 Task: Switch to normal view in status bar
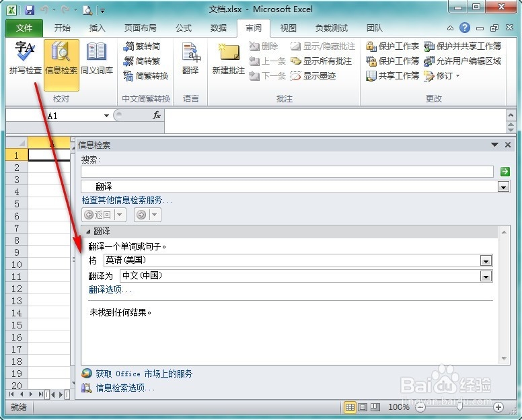click(350, 407)
